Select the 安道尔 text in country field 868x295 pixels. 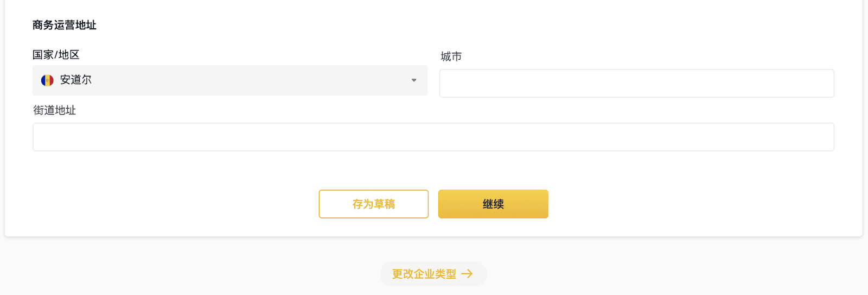click(75, 80)
